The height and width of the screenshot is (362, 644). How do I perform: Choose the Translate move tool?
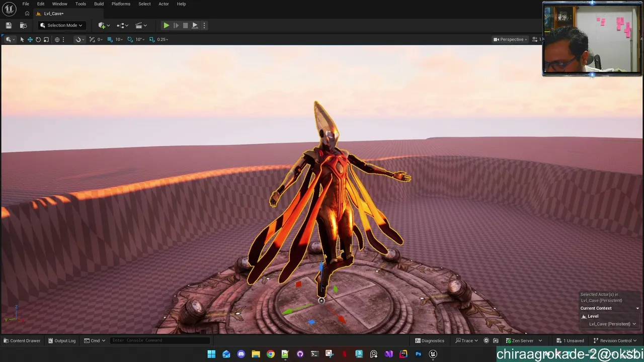pyautogui.click(x=30, y=39)
